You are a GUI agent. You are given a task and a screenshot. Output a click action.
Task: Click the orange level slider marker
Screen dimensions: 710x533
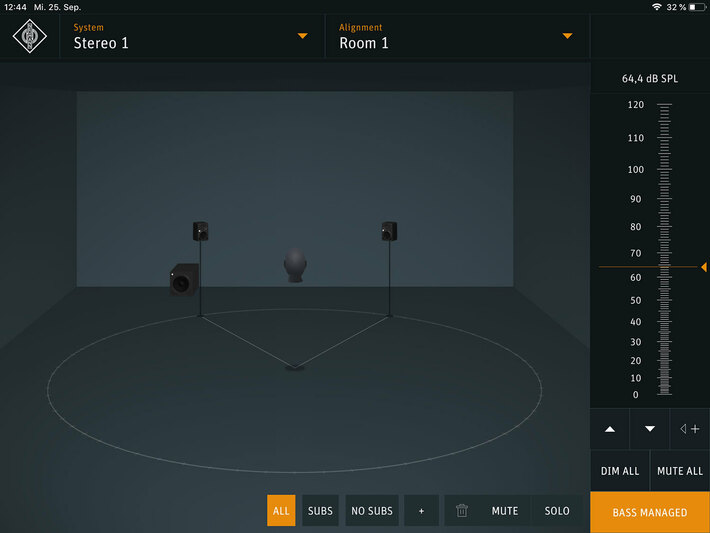coord(703,267)
